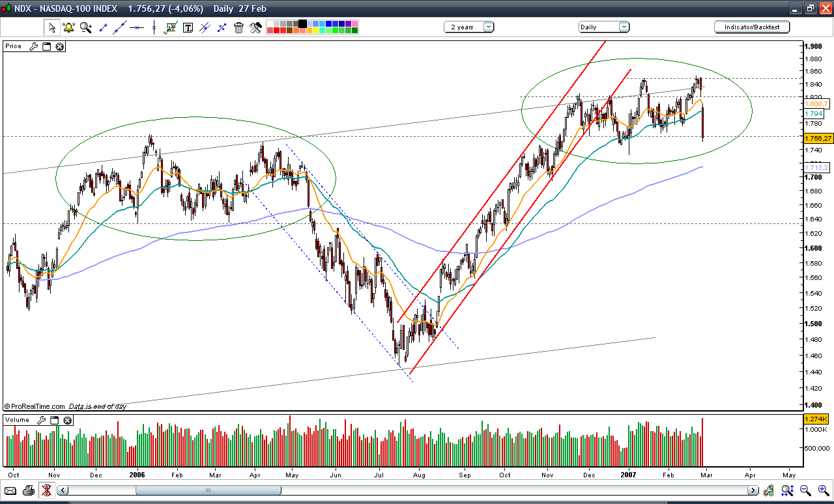Click the scrollbar right arrow

coord(753,490)
